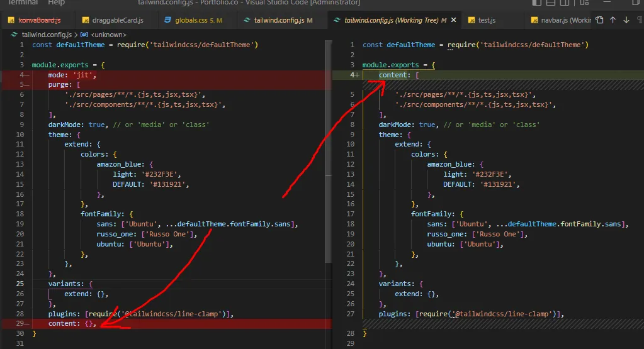Viewport: 644px width, 349px height.
Task: Click "fontFamily: {" in the right pane
Action: (x=438, y=214)
